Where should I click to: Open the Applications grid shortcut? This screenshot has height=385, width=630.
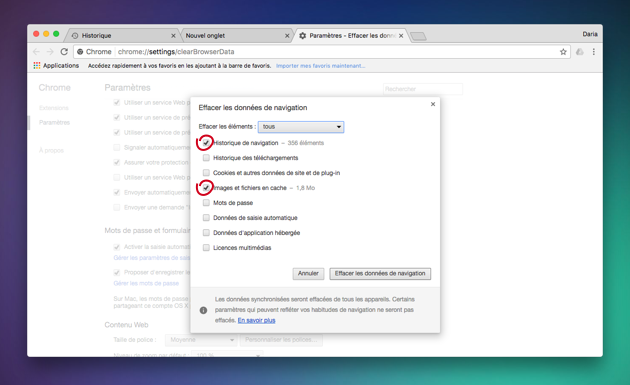click(37, 66)
